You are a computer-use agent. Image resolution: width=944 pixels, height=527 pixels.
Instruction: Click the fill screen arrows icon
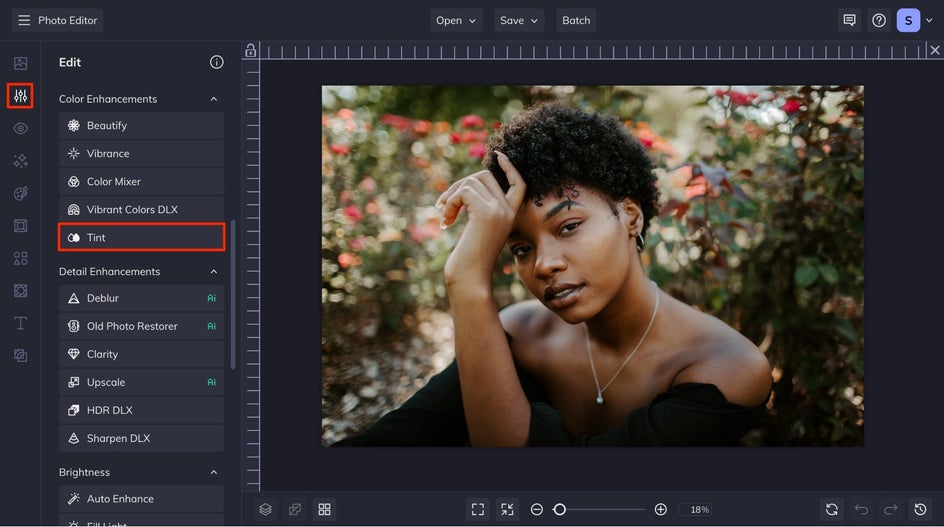(x=508, y=510)
